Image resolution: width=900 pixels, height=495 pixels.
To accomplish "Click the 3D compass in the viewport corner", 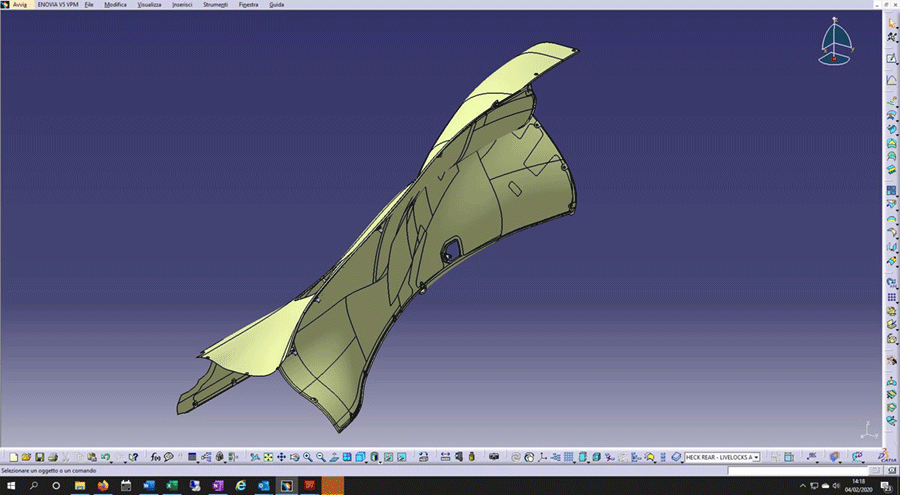I will (x=836, y=42).
